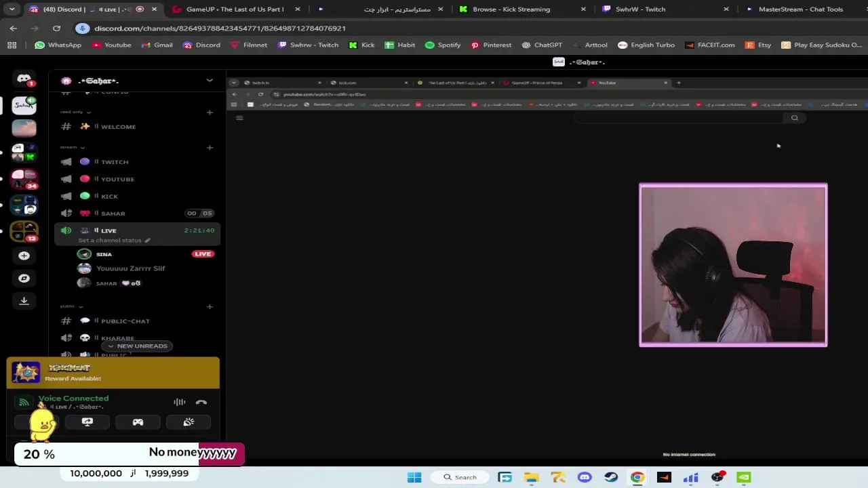This screenshot has height=488, width=868.
Task: Switch to MasterStream - Chat Tools tab
Action: pos(801,9)
